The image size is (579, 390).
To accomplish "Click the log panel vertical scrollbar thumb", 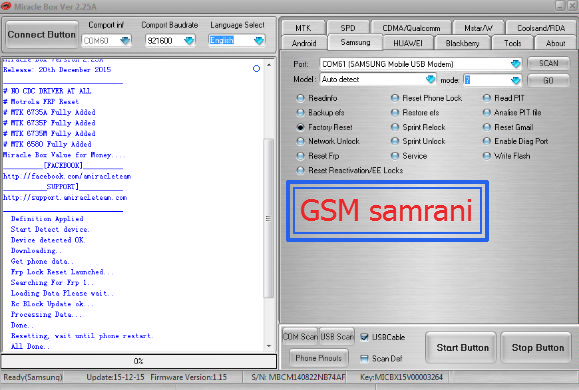I will (269, 218).
